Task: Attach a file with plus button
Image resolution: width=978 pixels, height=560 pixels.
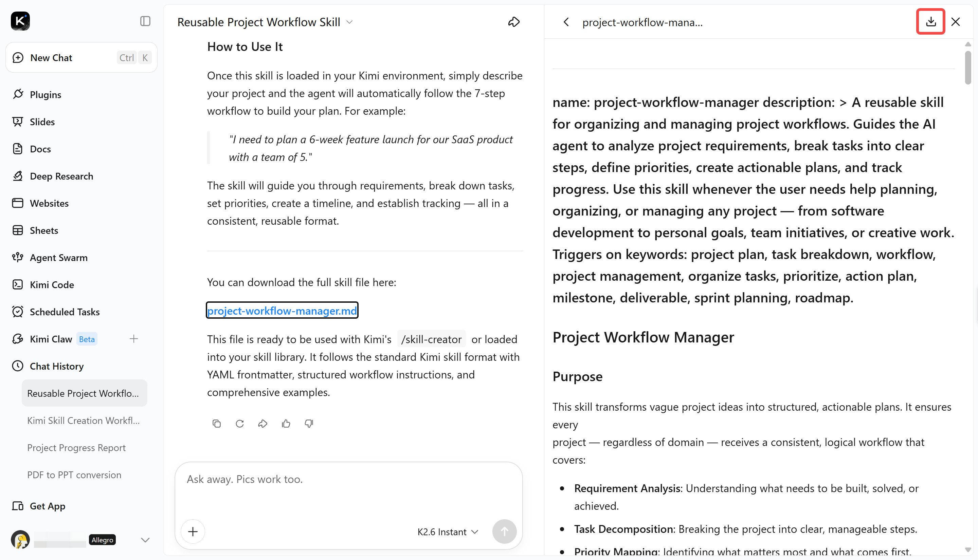Action: 193,531
